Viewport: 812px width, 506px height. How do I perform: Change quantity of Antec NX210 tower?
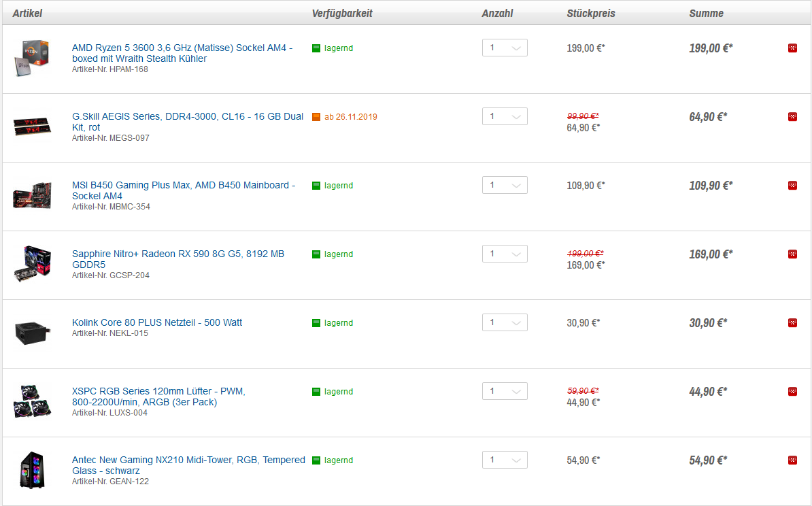click(x=505, y=459)
